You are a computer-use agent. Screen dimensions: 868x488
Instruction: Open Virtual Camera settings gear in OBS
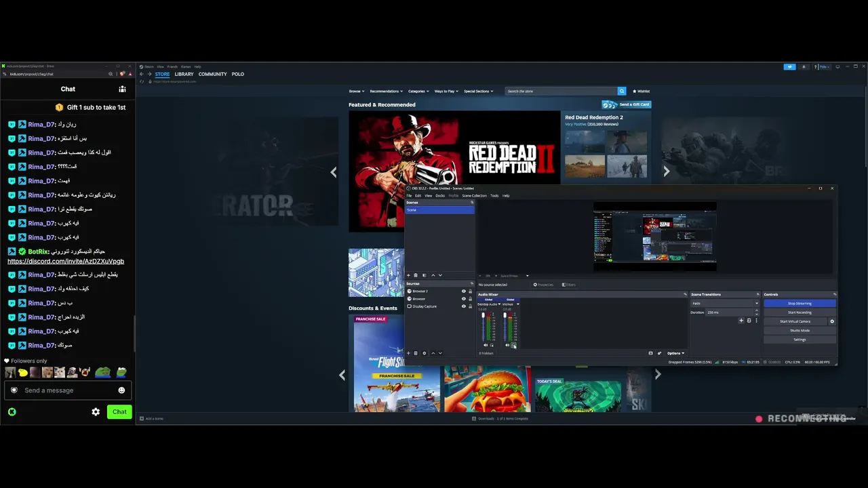point(832,321)
